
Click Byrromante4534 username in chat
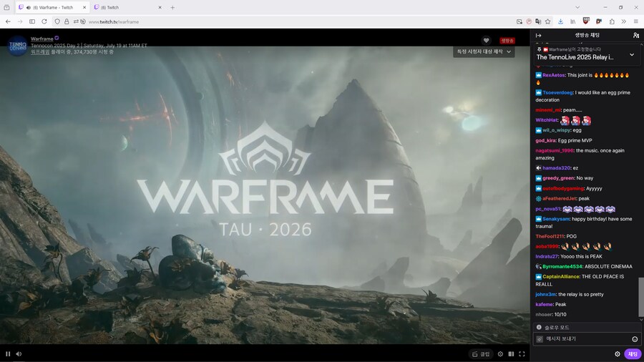click(x=562, y=266)
